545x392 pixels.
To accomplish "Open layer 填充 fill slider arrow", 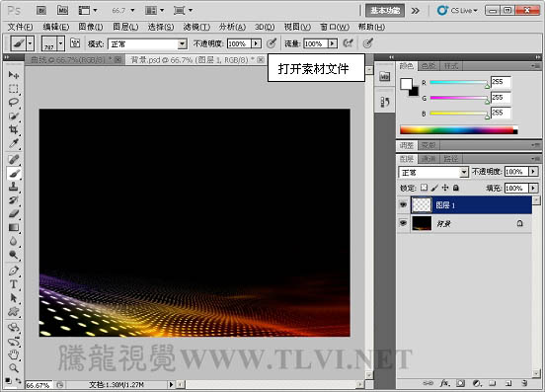I will (533, 188).
